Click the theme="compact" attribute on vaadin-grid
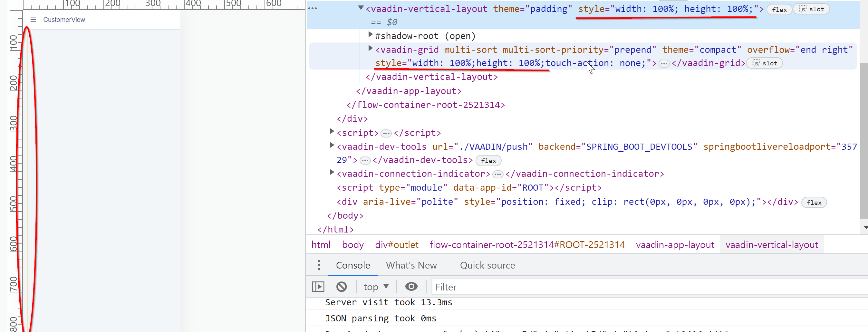Screen dimensions: 868x332 coord(701,50)
